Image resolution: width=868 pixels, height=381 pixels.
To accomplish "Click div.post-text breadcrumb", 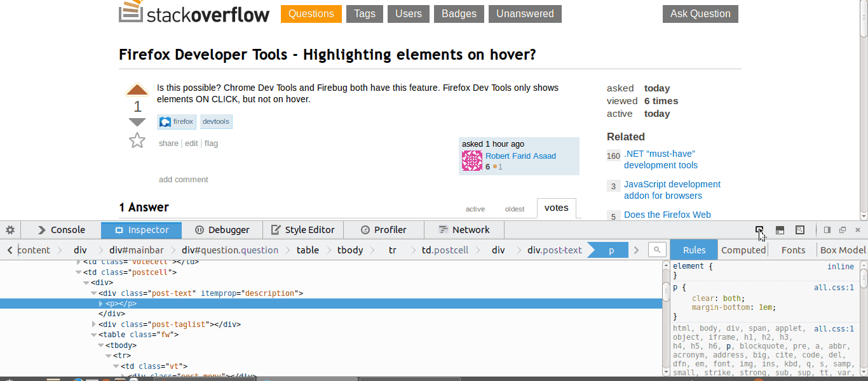I will tap(555, 250).
